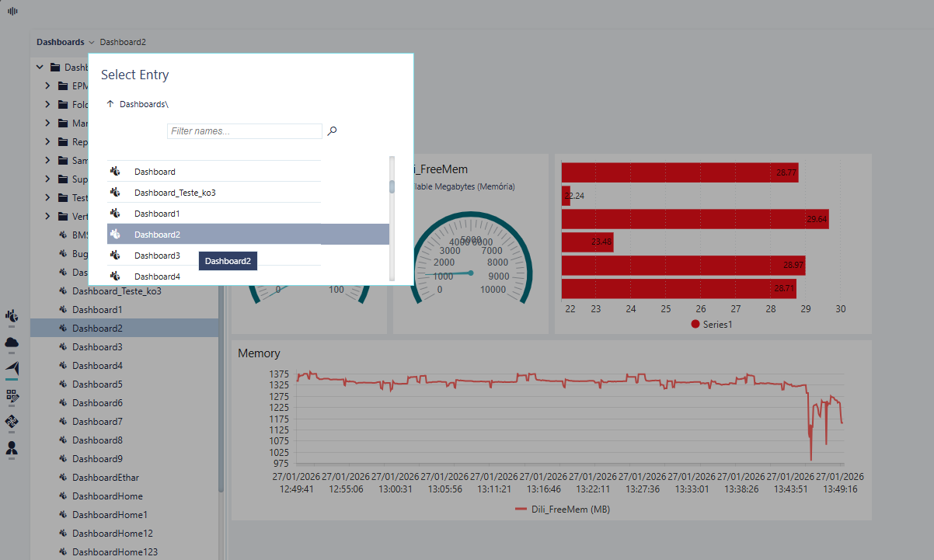Viewport: 934px width, 560px height.
Task: Click the audio-bars logo icon at top left
Action: pyautogui.click(x=12, y=11)
